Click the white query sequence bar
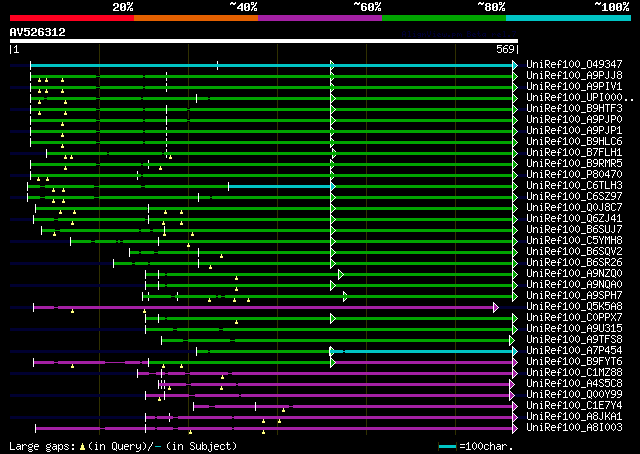 pyautogui.click(x=264, y=41)
